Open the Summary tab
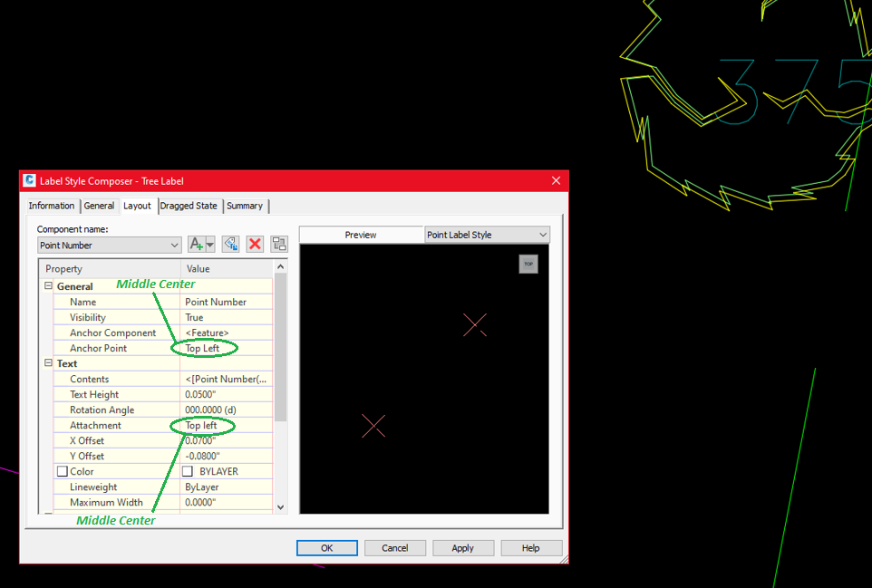The width and height of the screenshot is (872, 588). coord(244,206)
